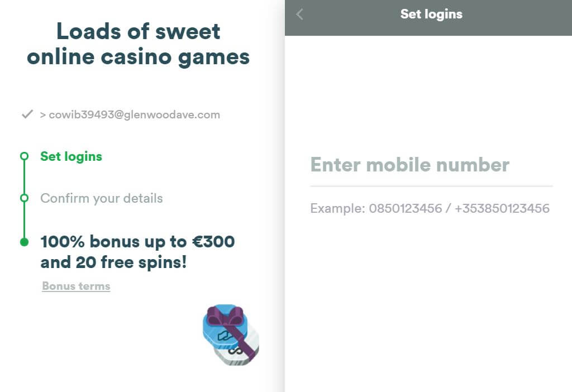This screenshot has width=572, height=392.
Task: Click the underline beneath the mobile number field
Action: (x=431, y=187)
